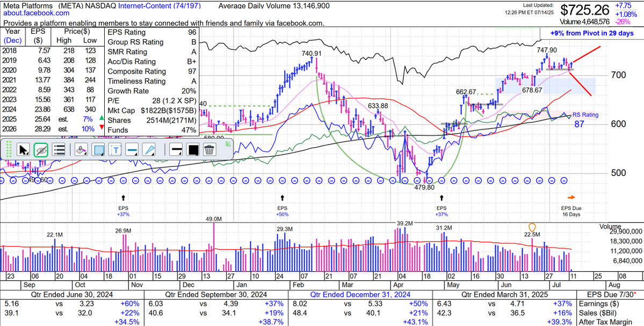
Task: Choose the rectangle shape tool
Action: [98, 150]
